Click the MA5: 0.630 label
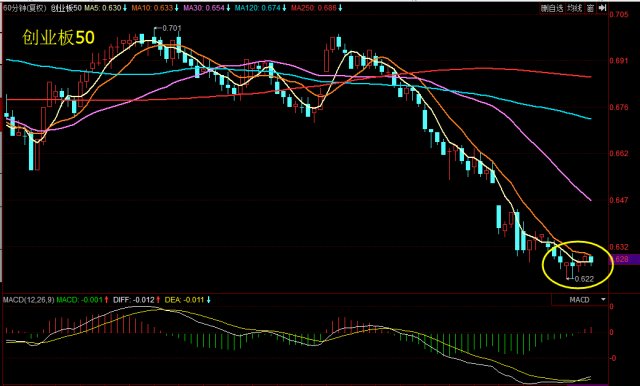Screen dimensions: 640x386 pos(103,8)
